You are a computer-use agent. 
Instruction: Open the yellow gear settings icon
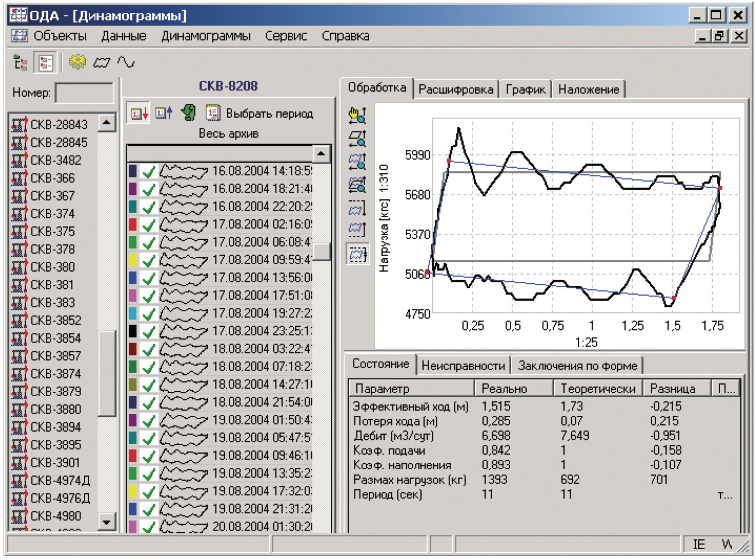click(77, 62)
